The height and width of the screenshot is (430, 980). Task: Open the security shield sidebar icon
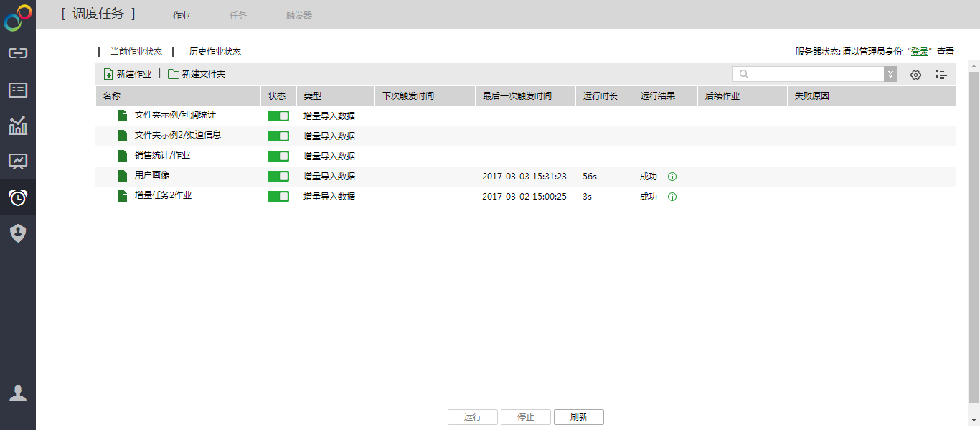pyautogui.click(x=18, y=233)
